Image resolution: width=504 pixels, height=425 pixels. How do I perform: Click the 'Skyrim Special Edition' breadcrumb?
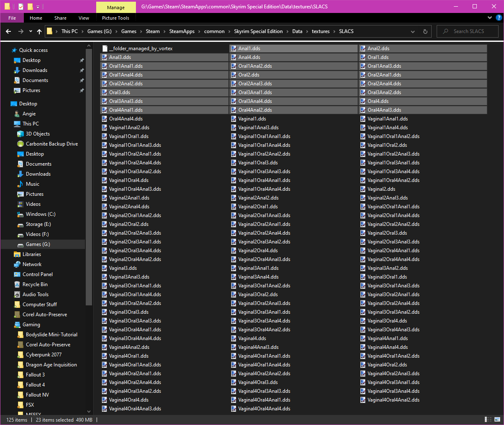[x=258, y=31]
